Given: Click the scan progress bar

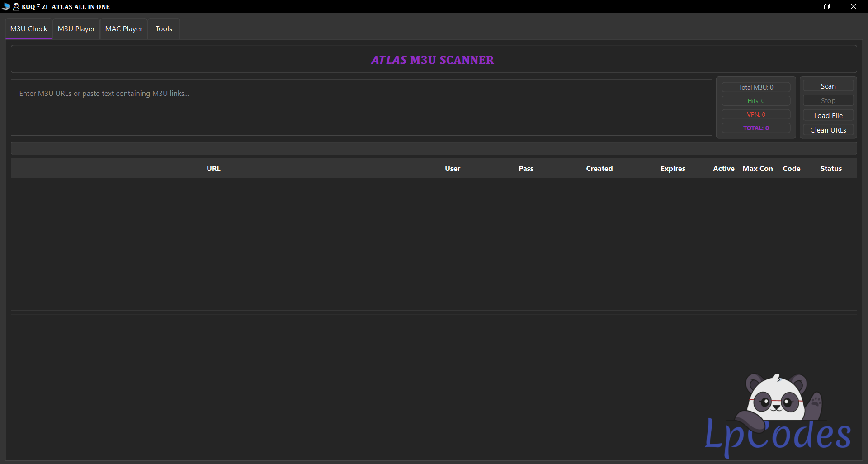Looking at the screenshot, I should 434,148.
